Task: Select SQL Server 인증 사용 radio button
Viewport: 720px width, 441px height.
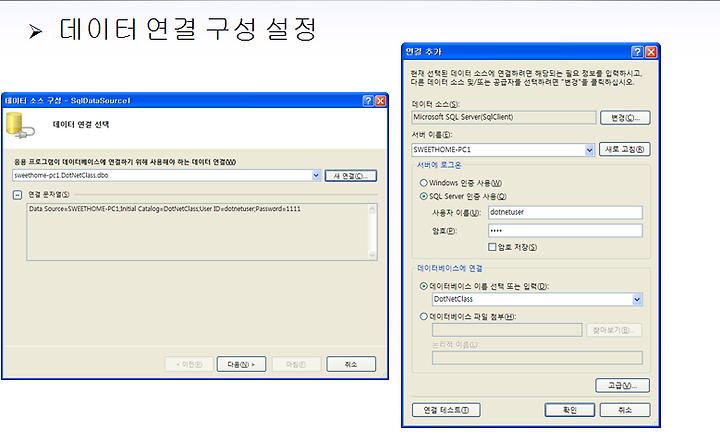Action: point(424,196)
